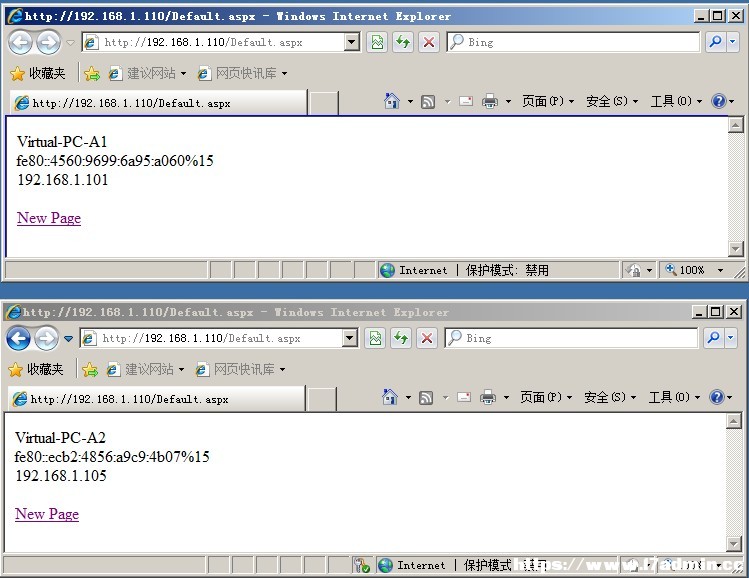Click search magnifier button in top window
The width and height of the screenshot is (749, 578).
pyautogui.click(x=716, y=42)
